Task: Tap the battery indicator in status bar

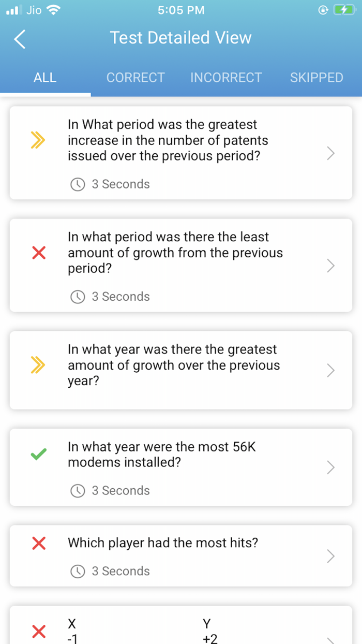Action: point(343,10)
